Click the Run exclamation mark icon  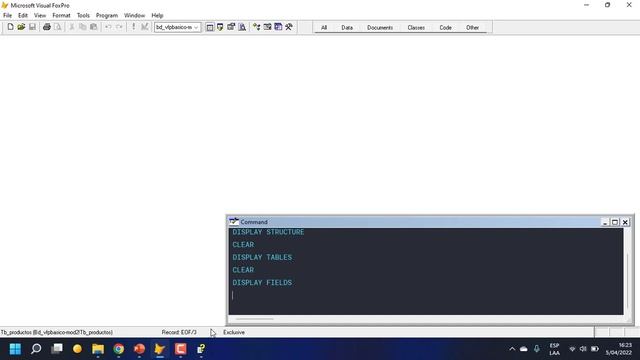pyautogui.click(x=133, y=27)
